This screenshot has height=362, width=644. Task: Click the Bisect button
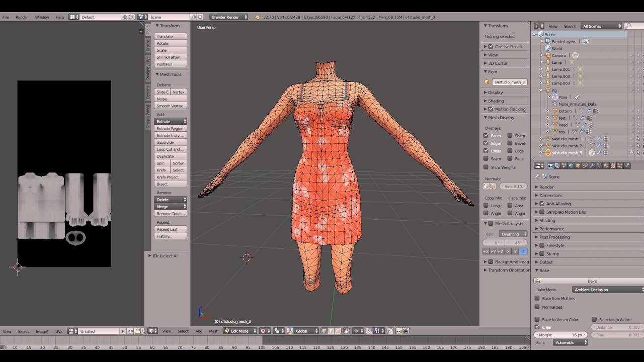click(171, 184)
